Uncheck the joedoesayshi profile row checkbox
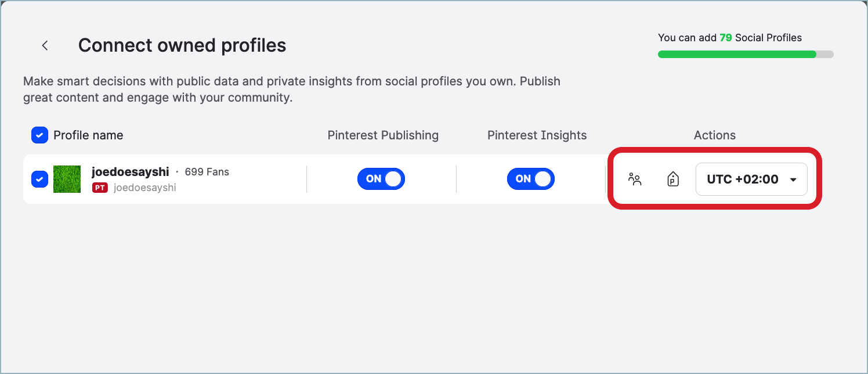This screenshot has width=868, height=374. 39,179
